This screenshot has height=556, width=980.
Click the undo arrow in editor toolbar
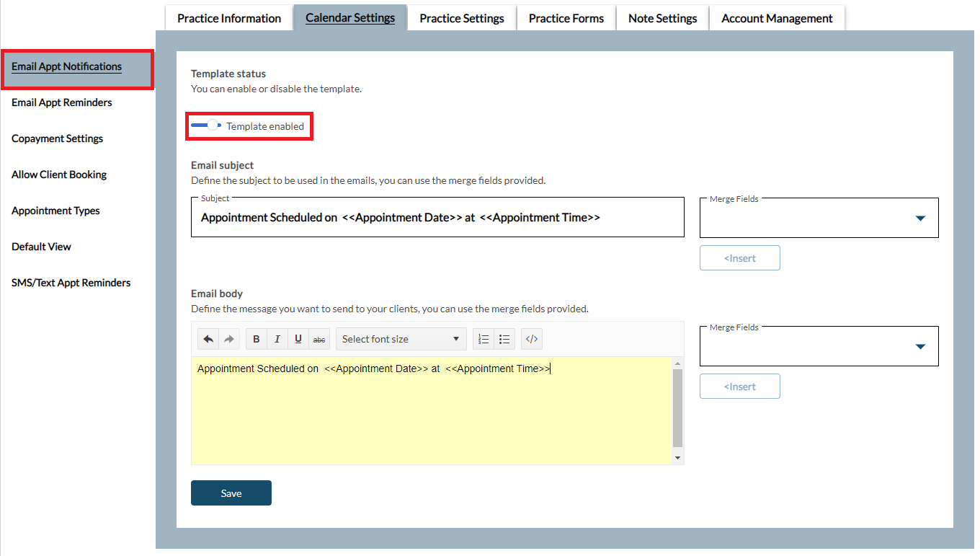click(x=208, y=339)
